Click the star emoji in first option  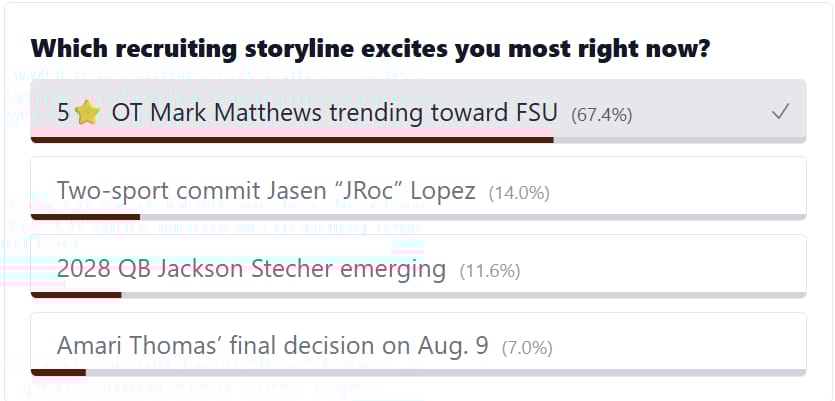(85, 113)
